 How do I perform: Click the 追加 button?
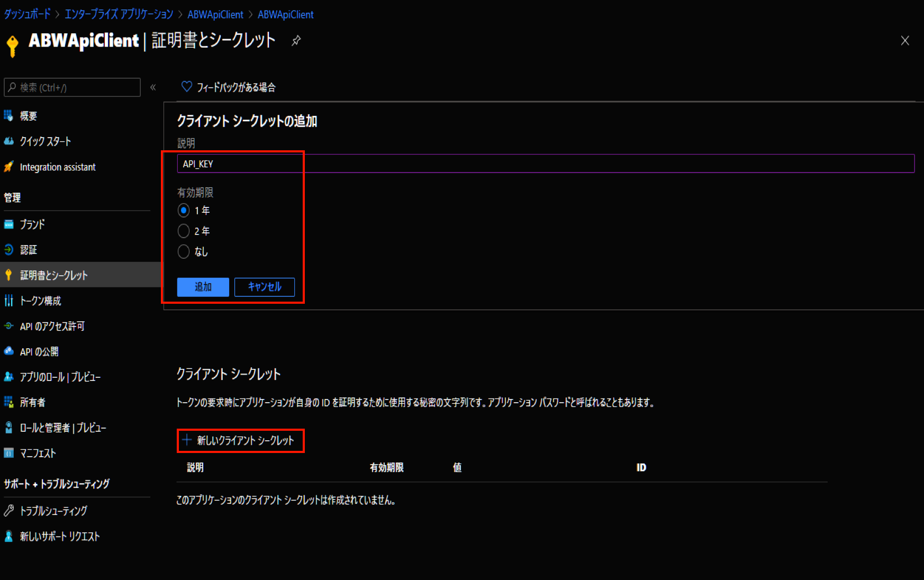click(x=203, y=287)
